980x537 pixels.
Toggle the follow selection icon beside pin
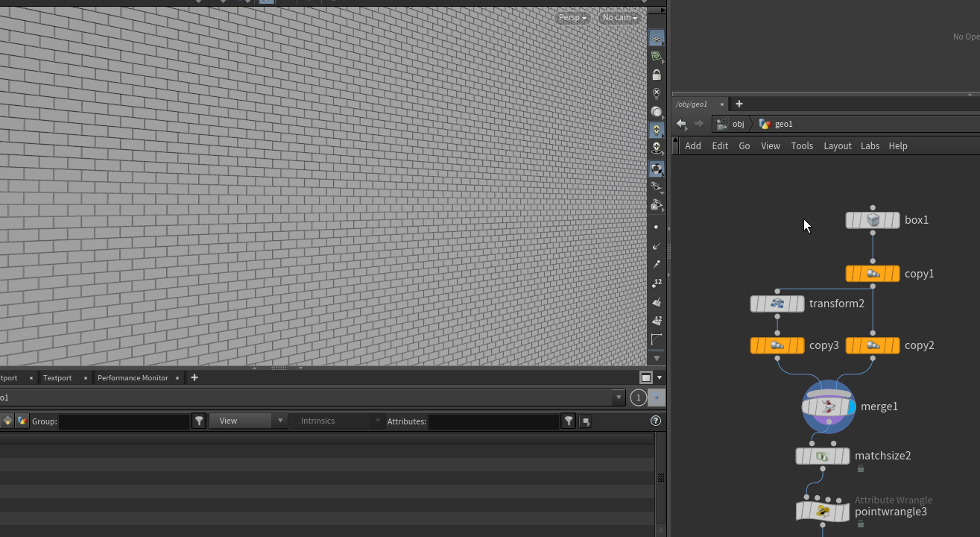[656, 398]
